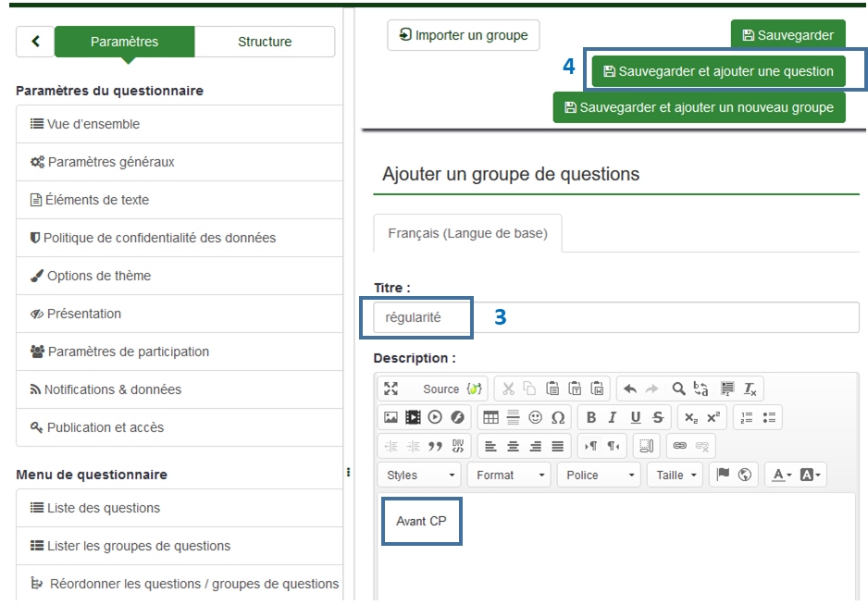Insert a bulleted list
The image size is (868, 605).
click(x=770, y=417)
